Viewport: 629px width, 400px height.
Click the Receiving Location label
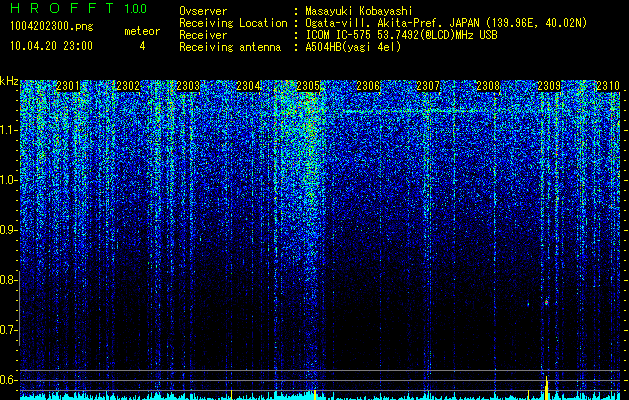coord(233,23)
